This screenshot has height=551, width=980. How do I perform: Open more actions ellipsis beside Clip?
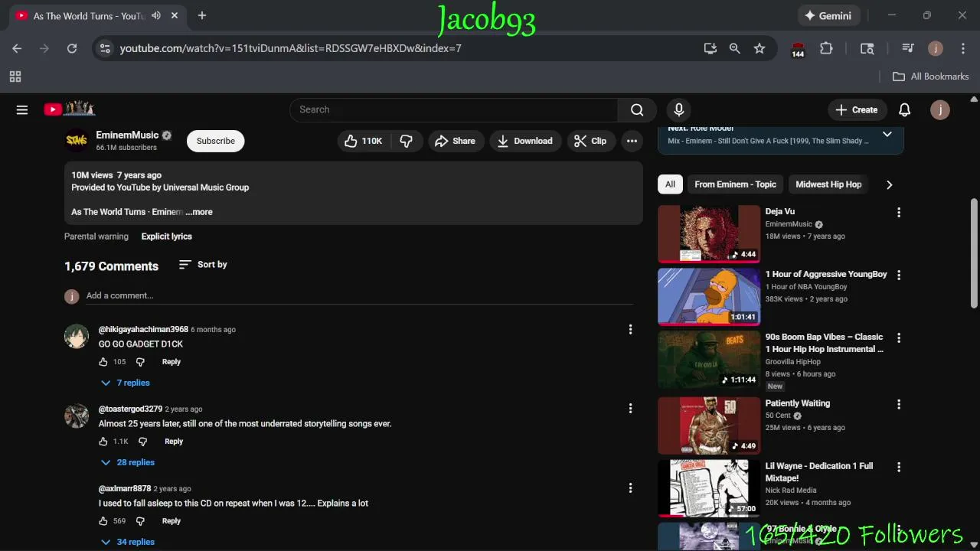coord(632,141)
